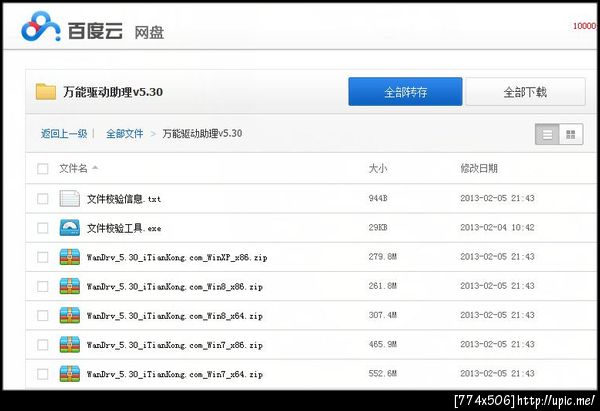Open WanDrv_5.30_iTianKong.com_WinXP_x86.zip

[177, 257]
